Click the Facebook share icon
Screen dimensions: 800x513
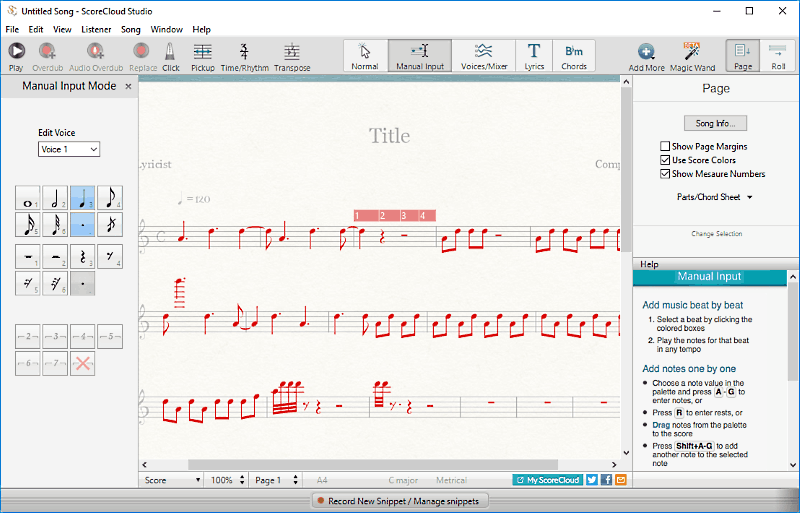[x=606, y=480]
